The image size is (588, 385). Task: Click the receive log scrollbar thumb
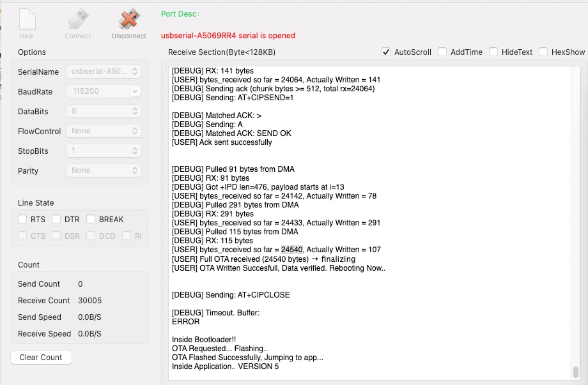(x=576, y=372)
